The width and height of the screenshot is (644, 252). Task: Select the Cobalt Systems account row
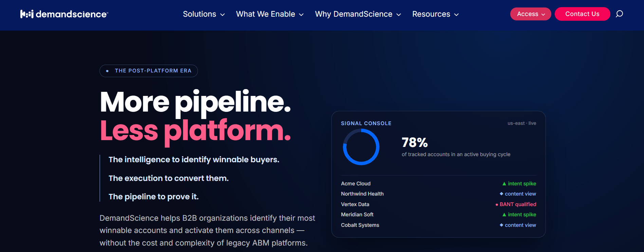click(x=439, y=225)
